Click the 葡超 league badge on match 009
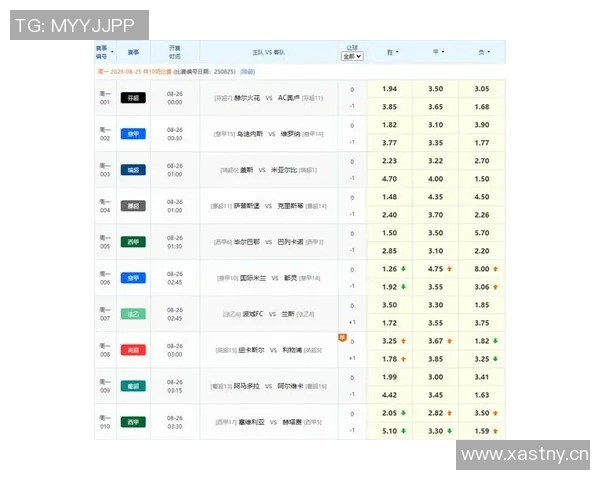Screen dimensions: 600x480 point(132,386)
